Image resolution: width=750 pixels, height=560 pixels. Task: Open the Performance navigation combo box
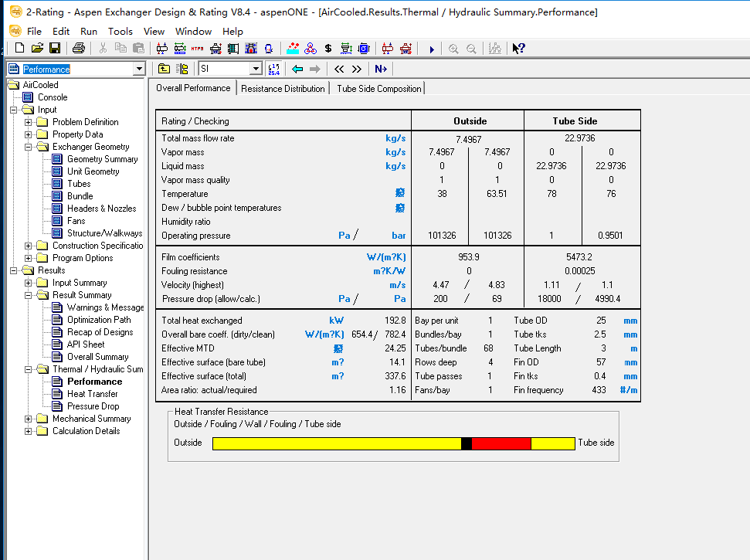139,70
